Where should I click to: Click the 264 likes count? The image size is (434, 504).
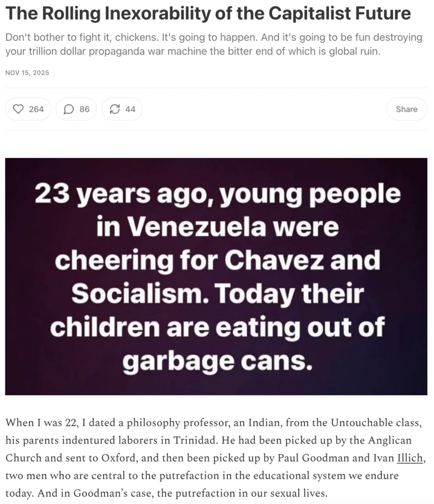[36, 109]
